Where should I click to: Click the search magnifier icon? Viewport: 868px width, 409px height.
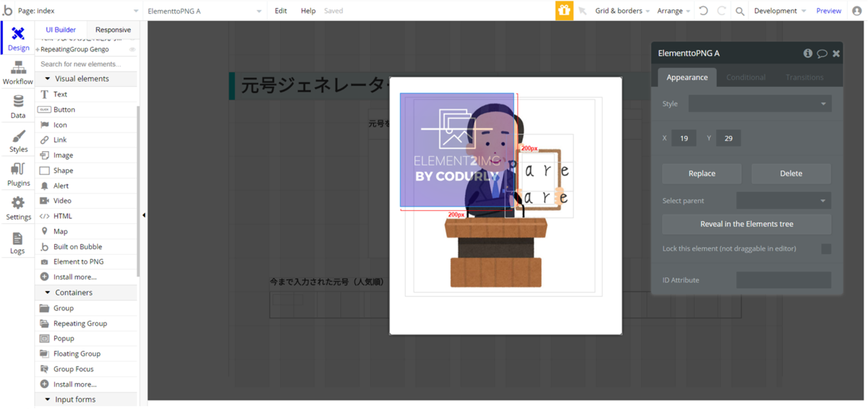pos(740,11)
